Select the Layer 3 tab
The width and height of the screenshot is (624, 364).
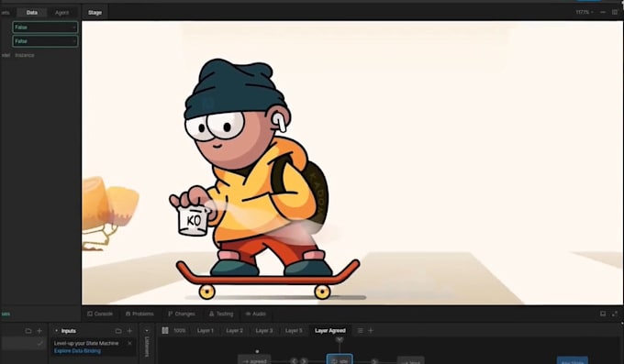point(264,331)
